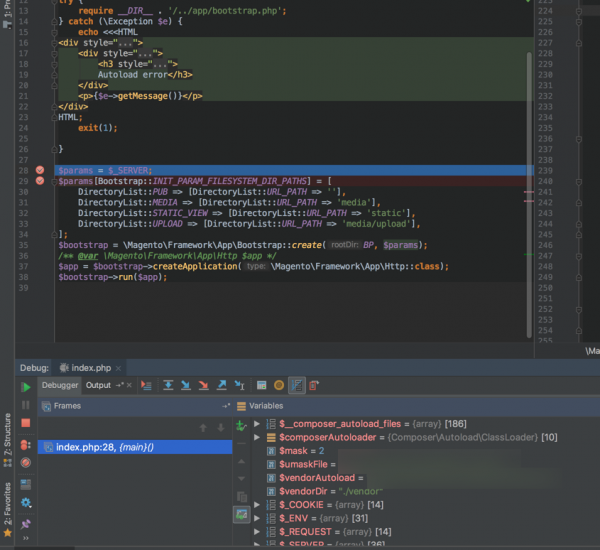Expand the $_COOKIE array
600x550 pixels.
pos(257,505)
